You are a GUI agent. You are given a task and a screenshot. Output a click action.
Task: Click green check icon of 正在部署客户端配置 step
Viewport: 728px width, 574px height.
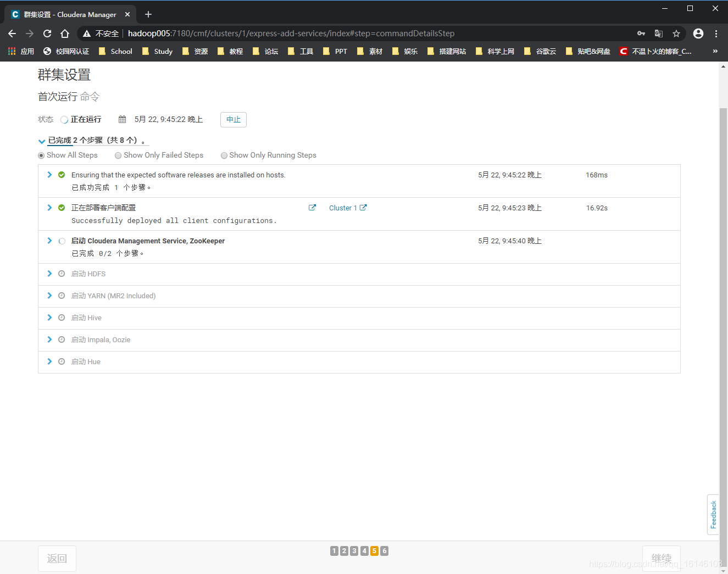coord(62,208)
